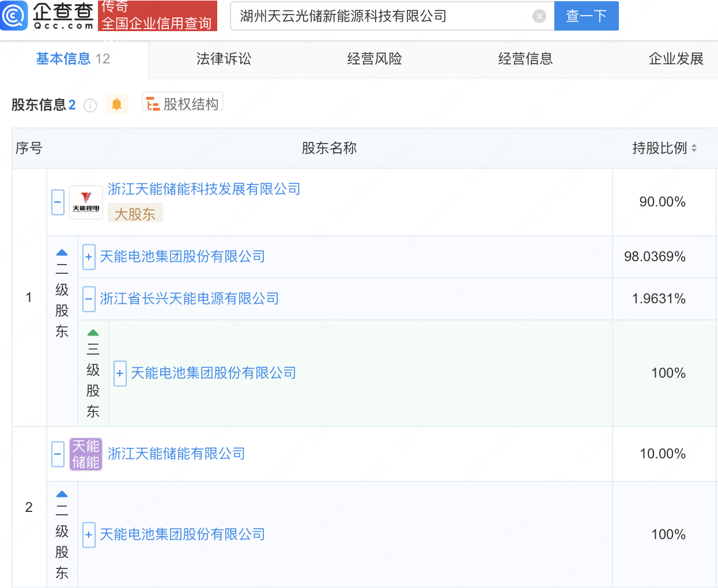This screenshot has height=588, width=718.
Task: Focus the company name search field
Action: click(380, 16)
